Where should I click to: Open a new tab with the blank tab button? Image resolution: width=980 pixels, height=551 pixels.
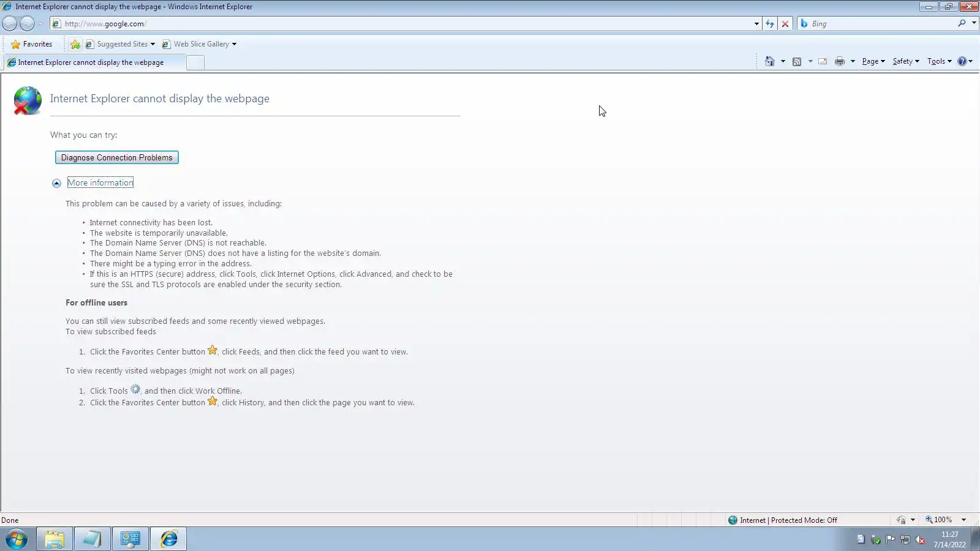[195, 62]
